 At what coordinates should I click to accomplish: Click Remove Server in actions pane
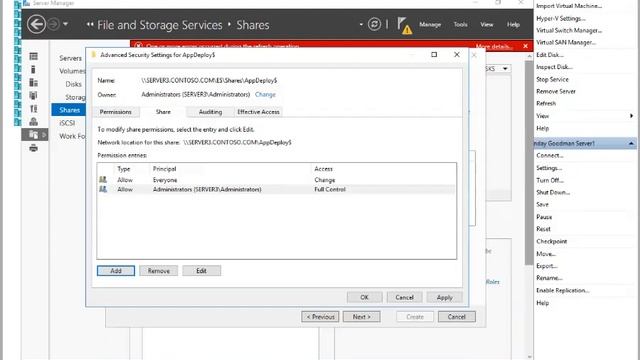(x=556, y=91)
